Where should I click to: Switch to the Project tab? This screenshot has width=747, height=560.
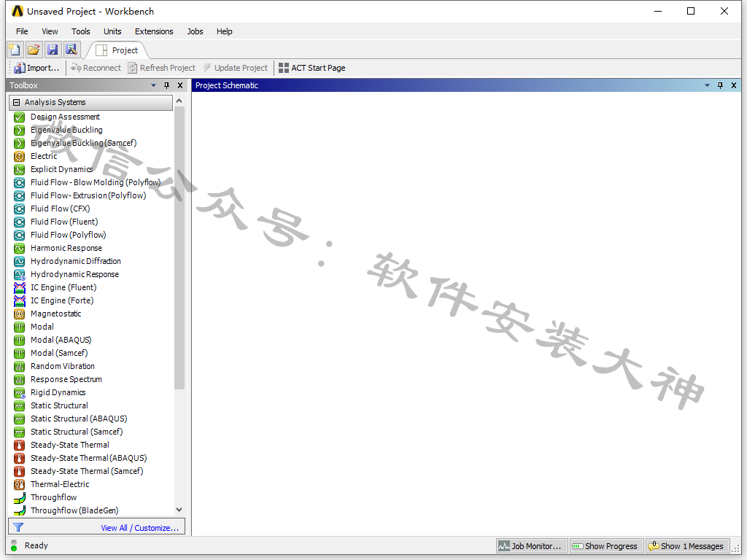click(x=117, y=50)
